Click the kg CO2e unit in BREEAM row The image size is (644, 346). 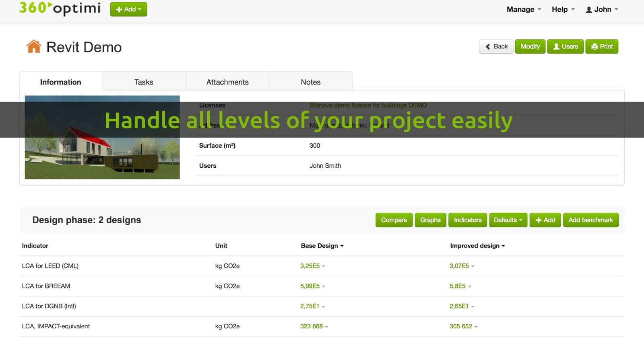pos(227,286)
